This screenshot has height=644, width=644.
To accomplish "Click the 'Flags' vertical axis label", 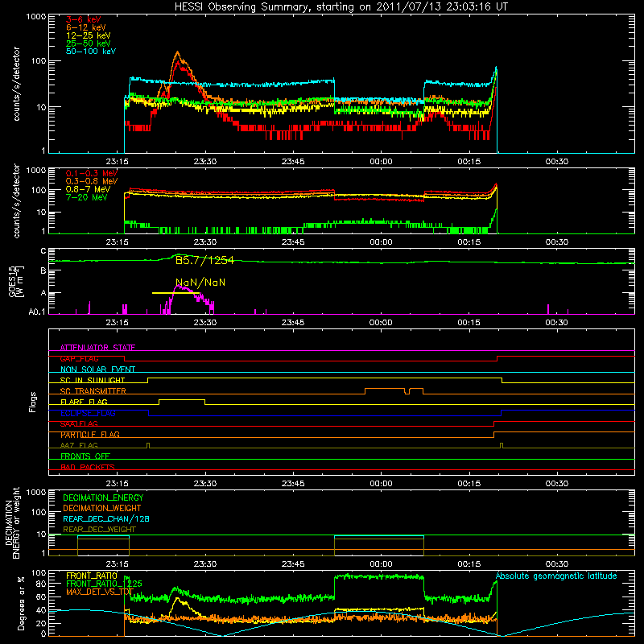I will click(32, 402).
